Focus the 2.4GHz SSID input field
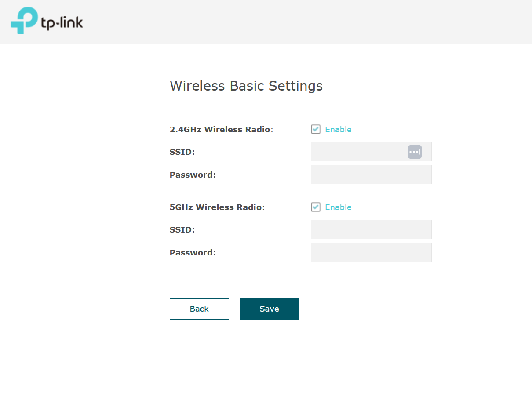 coord(358,152)
